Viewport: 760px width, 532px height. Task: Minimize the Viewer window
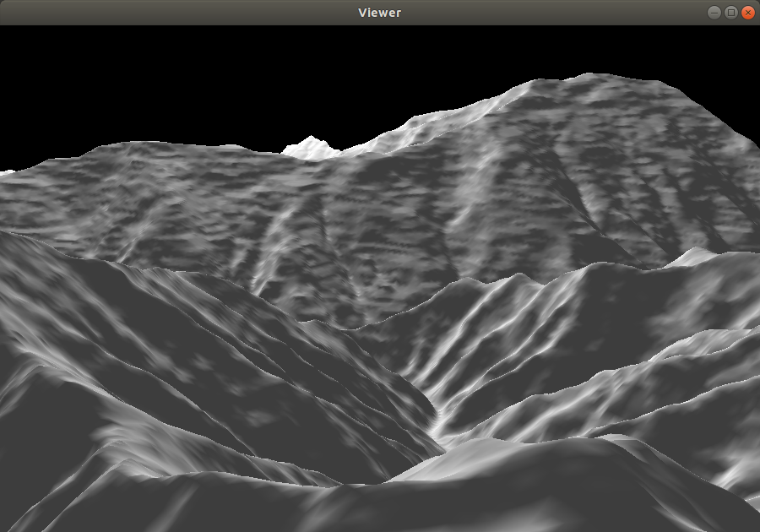[714, 13]
